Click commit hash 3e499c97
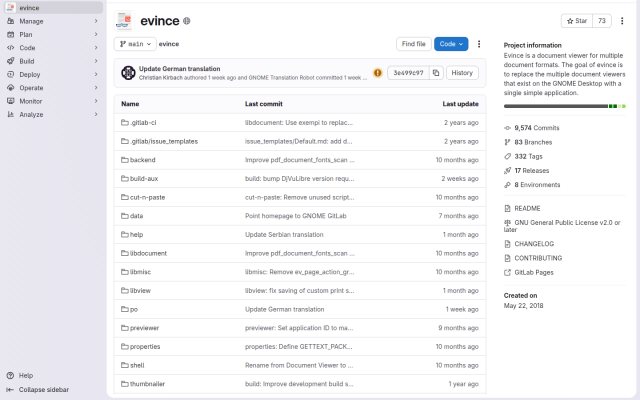640x400 pixels. [x=408, y=73]
